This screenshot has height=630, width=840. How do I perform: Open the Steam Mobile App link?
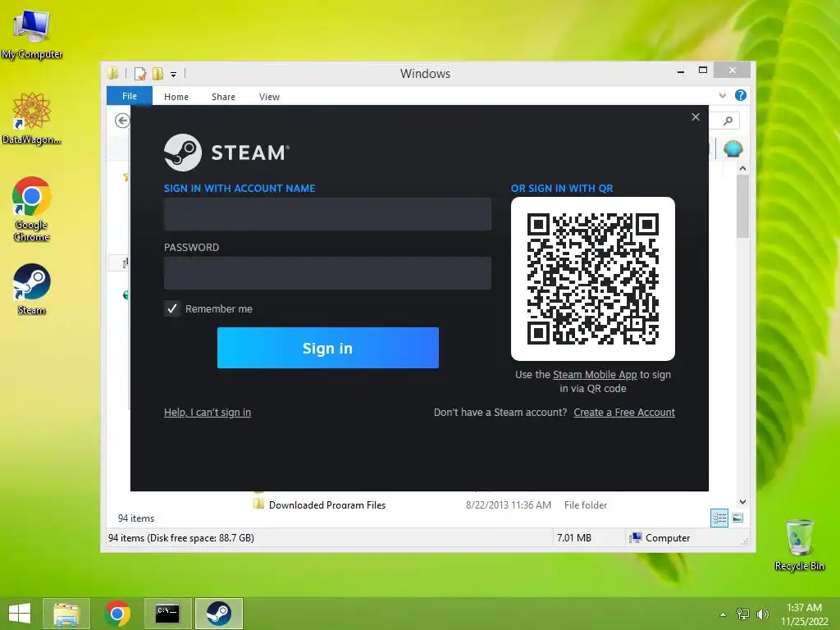click(595, 374)
